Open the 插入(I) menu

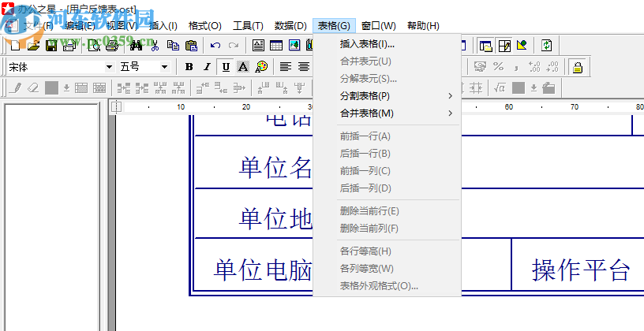tap(163, 26)
